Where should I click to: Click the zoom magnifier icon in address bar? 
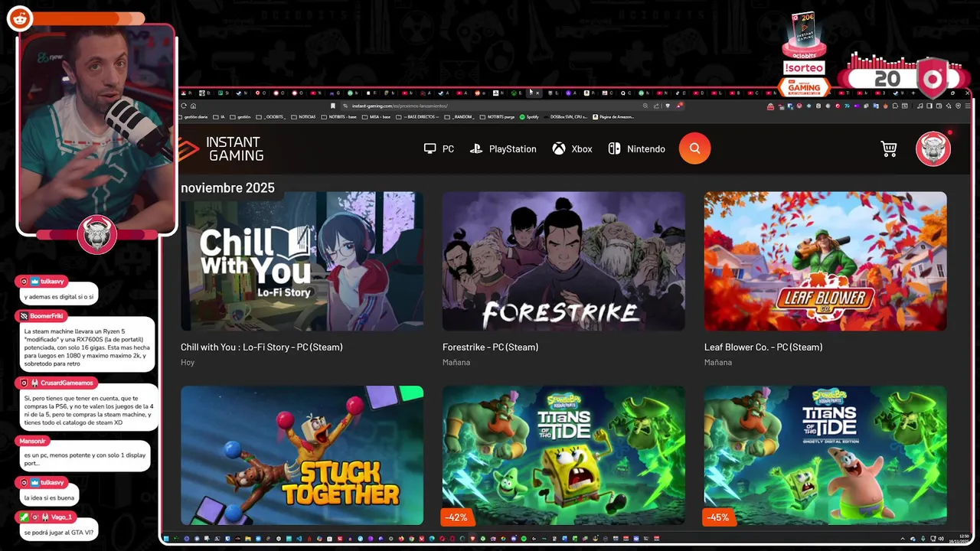(x=645, y=106)
